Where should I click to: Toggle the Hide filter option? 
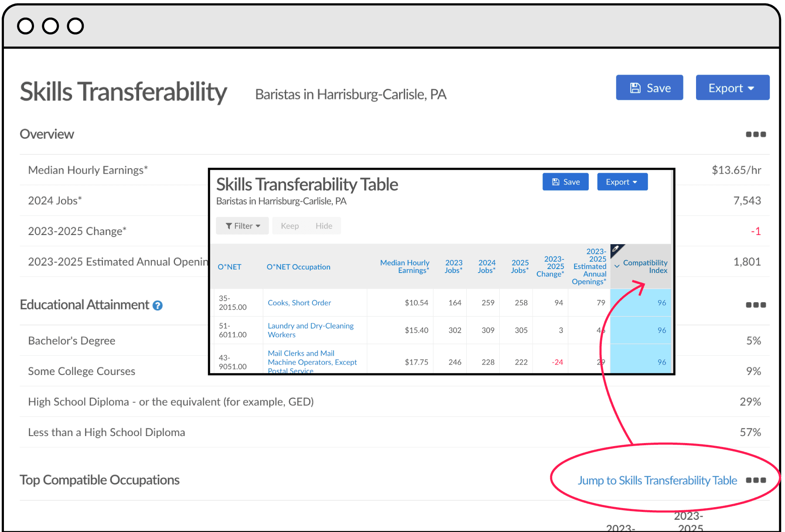[324, 225]
